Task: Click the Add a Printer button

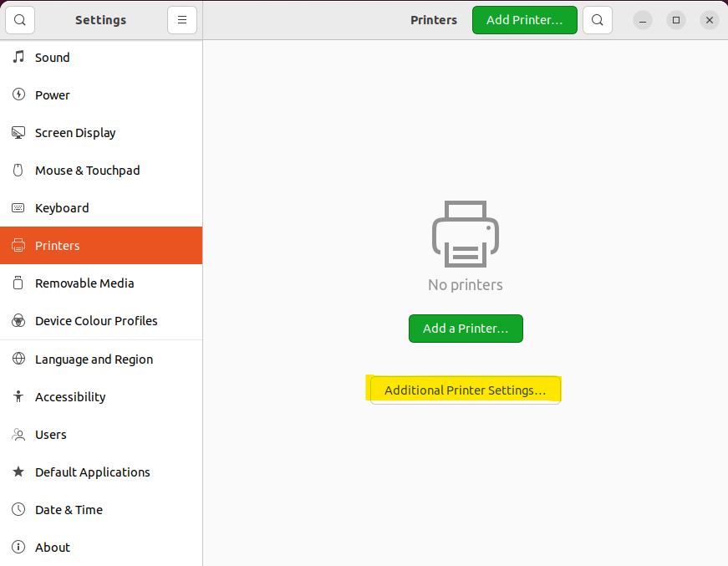Action: tap(466, 329)
